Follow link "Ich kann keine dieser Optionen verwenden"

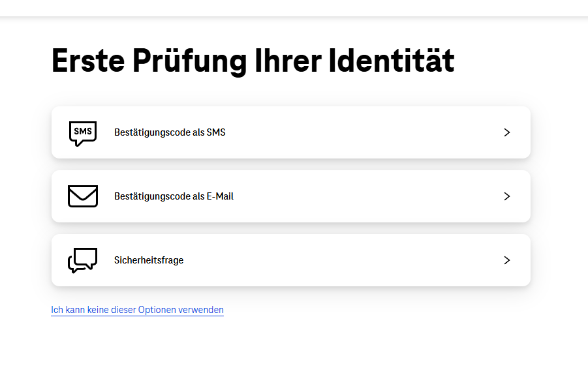tap(137, 310)
